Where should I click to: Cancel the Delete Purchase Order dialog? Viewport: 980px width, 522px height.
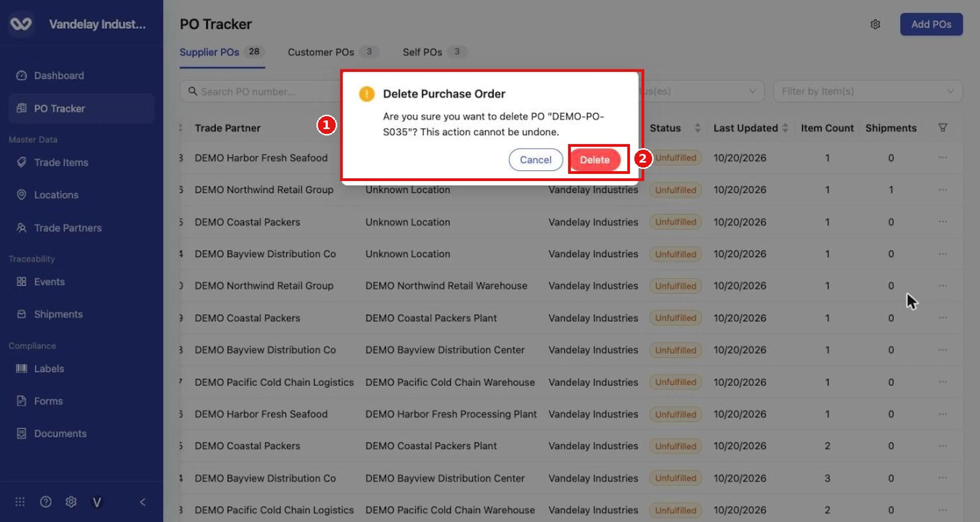click(x=536, y=160)
